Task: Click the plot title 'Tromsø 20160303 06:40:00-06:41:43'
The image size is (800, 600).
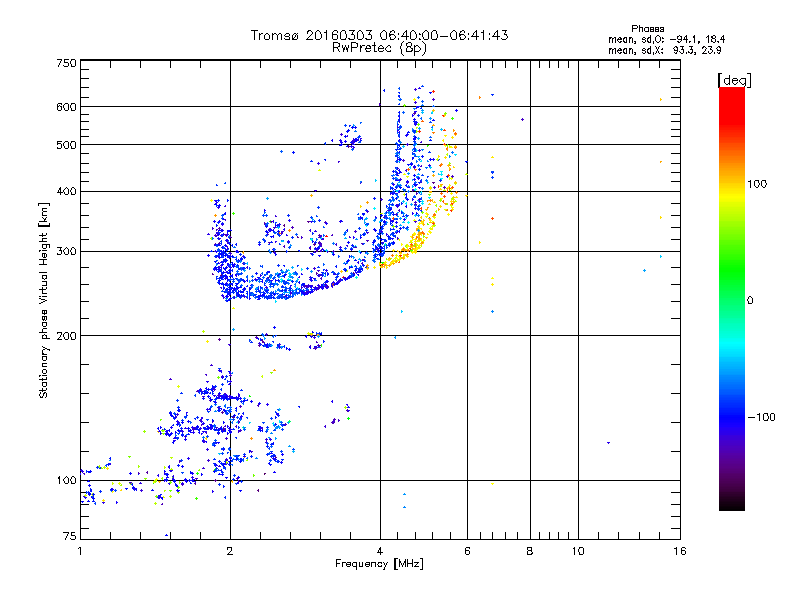Action: [379, 35]
